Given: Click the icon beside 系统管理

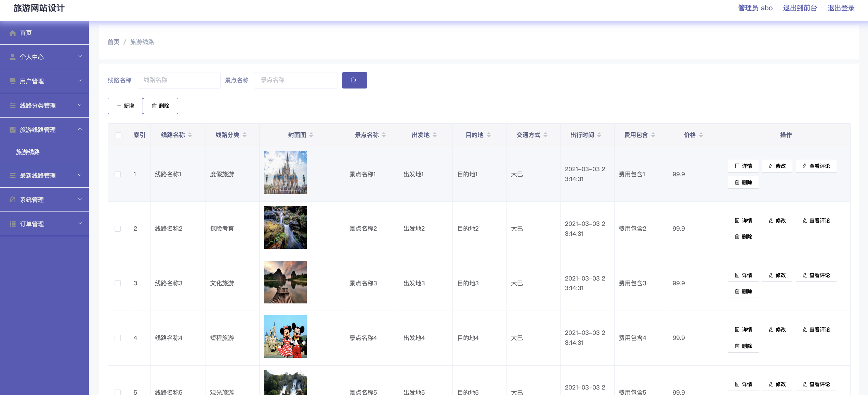Looking at the screenshot, I should [13, 200].
